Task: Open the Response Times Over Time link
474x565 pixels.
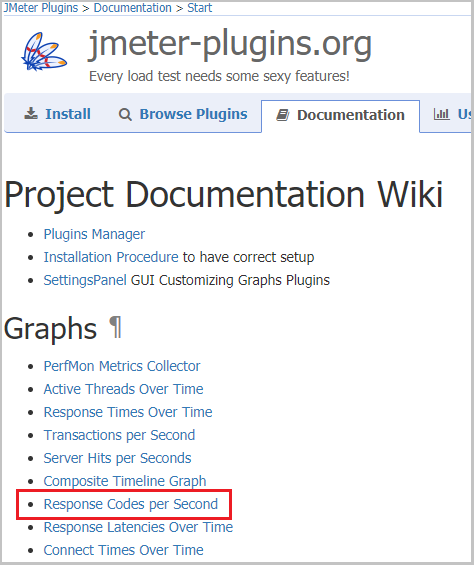Action: tap(128, 412)
